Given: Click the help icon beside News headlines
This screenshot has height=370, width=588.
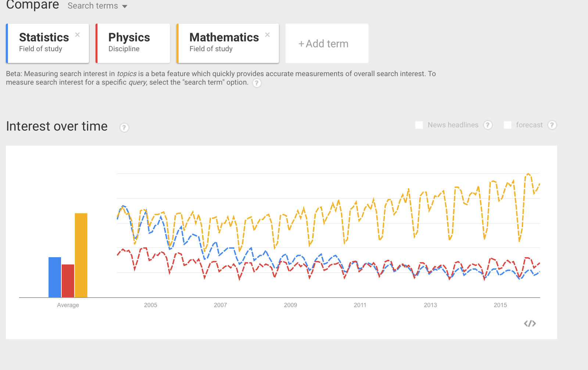Looking at the screenshot, I should click(x=488, y=125).
